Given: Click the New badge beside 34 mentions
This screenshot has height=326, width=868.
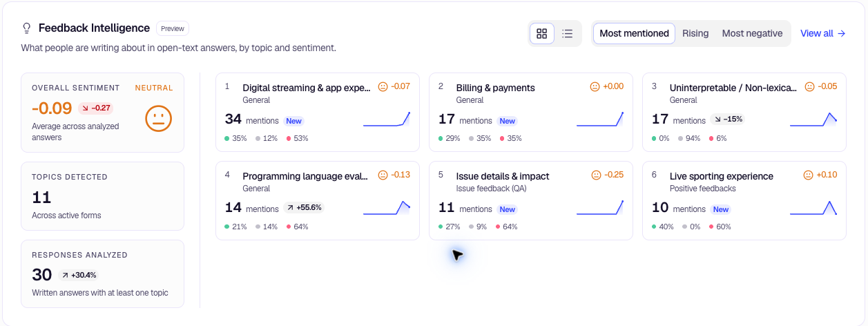Looking at the screenshot, I should (294, 121).
